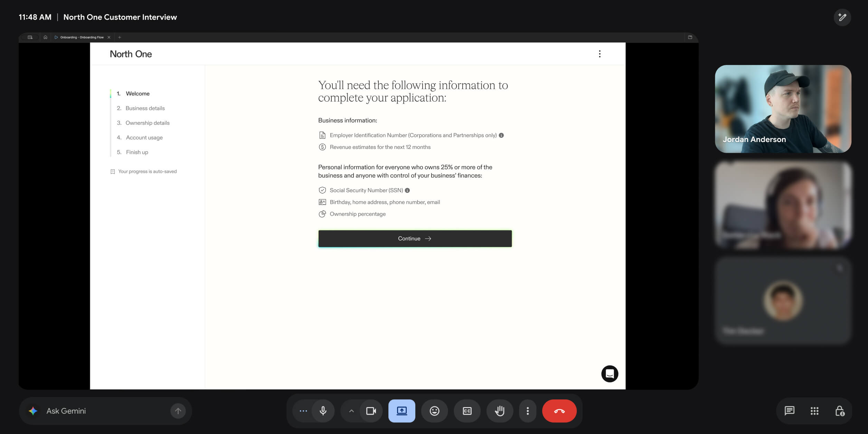This screenshot has width=868, height=434.
Task: Click the window icon at browser top right
Action: point(690,37)
